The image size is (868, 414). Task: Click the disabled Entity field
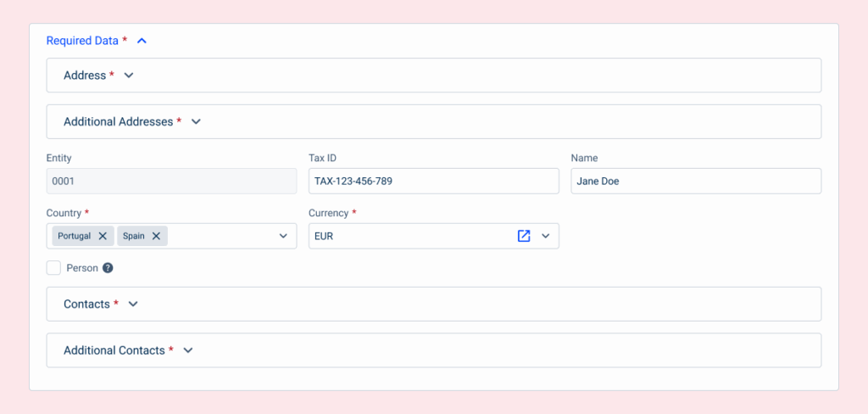171,181
